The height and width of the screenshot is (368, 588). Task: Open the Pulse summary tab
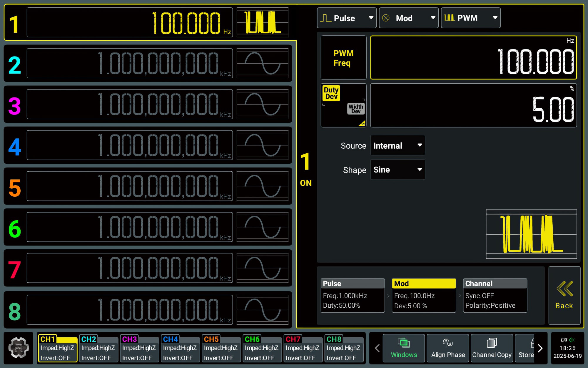tap(353, 295)
